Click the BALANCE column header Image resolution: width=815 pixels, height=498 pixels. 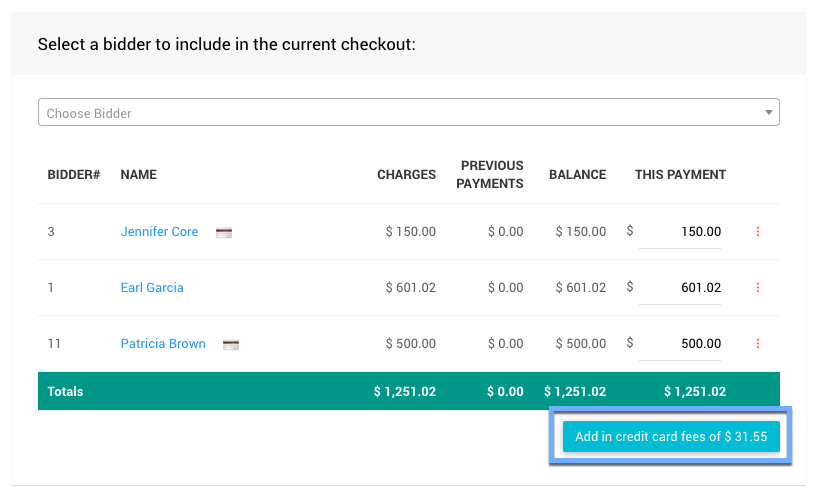(x=577, y=175)
